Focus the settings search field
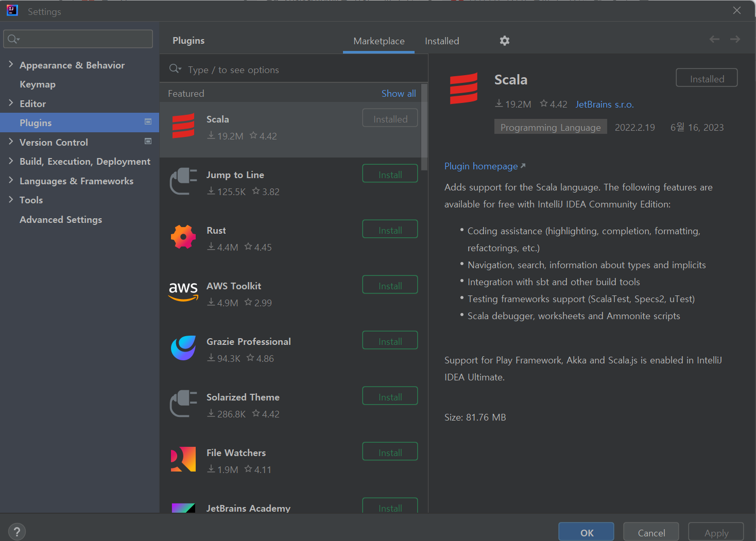Image resolution: width=756 pixels, height=541 pixels. point(78,39)
